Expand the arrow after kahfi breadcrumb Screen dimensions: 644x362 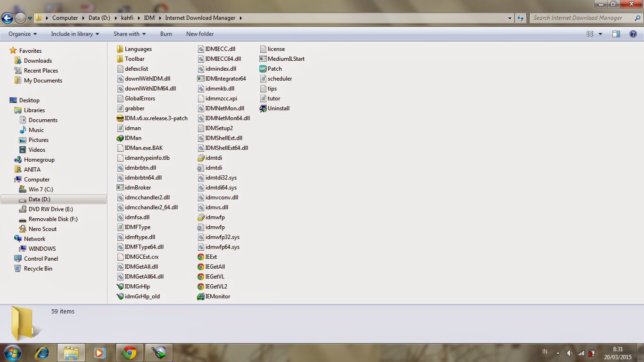(x=139, y=18)
